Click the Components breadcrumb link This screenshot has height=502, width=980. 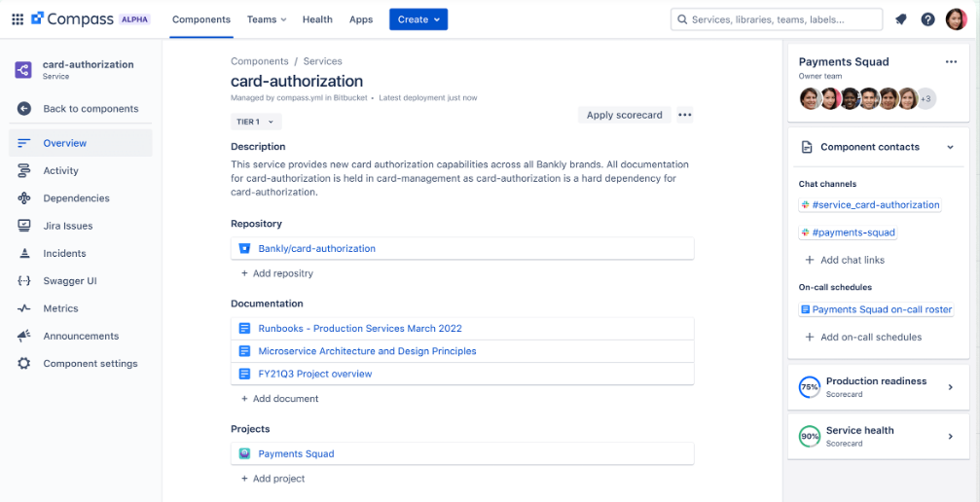click(260, 61)
